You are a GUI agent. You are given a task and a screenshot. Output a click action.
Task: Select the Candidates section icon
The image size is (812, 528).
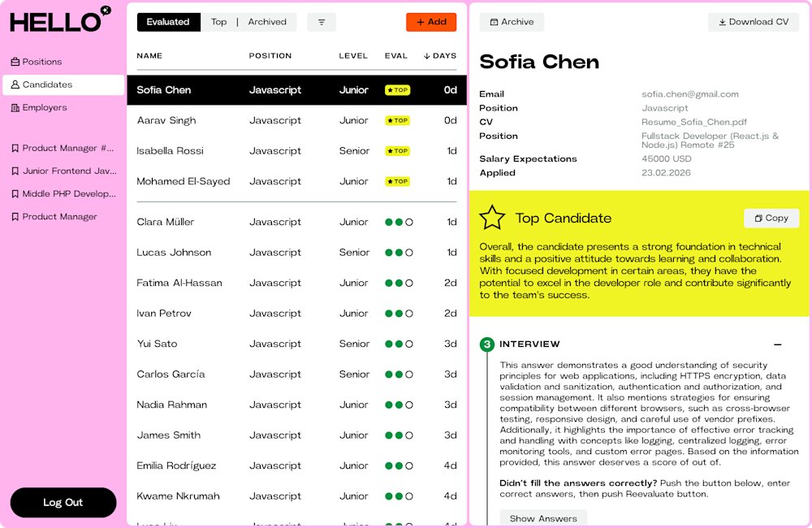[14, 84]
